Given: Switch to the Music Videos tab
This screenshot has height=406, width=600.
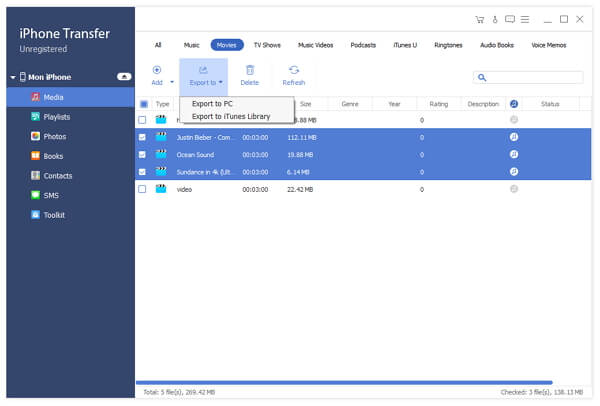Looking at the screenshot, I should (316, 45).
